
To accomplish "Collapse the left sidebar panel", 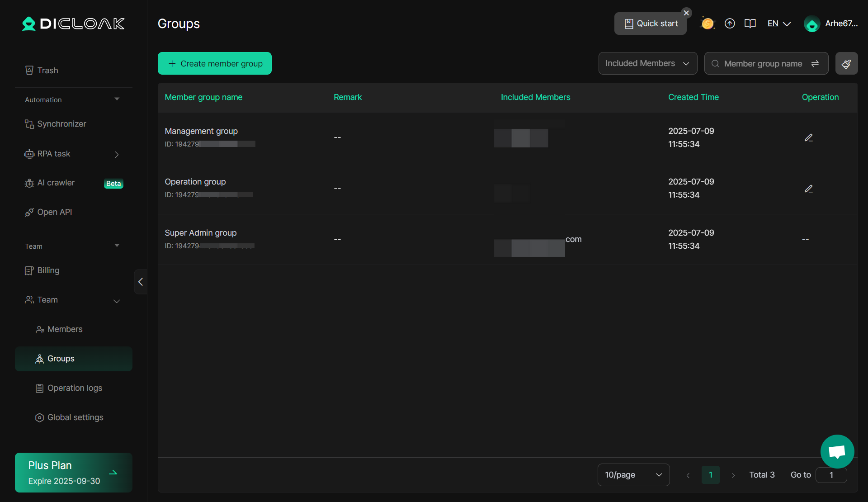I will [141, 282].
